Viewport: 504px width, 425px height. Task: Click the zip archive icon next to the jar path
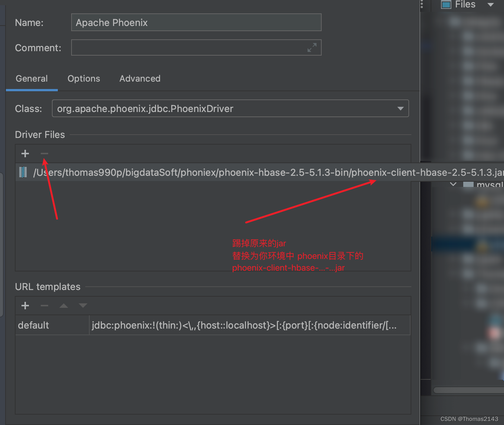[x=23, y=172]
